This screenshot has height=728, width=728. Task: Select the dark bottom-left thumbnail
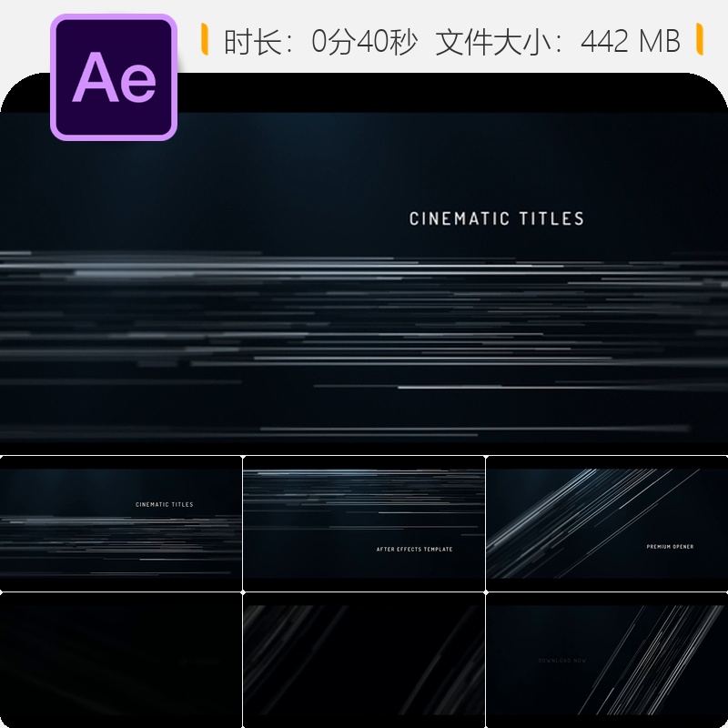[121, 660]
